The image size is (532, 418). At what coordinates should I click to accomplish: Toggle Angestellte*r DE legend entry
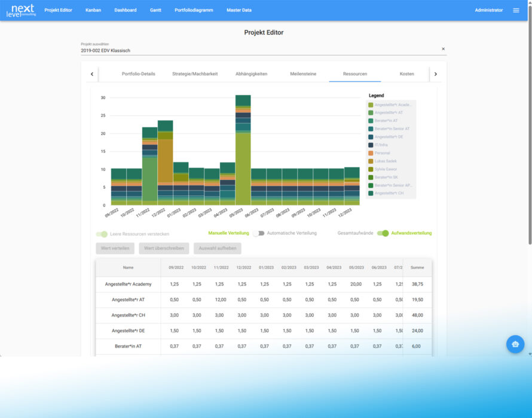point(386,137)
